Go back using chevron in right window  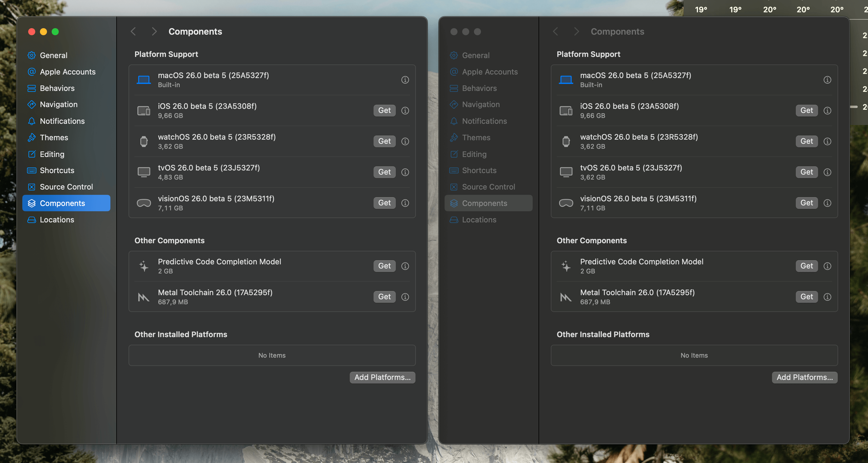tap(555, 32)
